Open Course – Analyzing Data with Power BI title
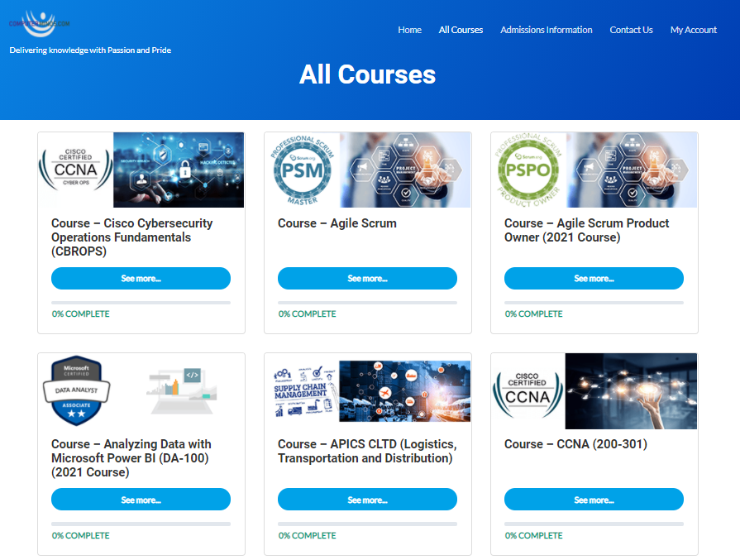This screenshot has height=560, width=740. [x=131, y=458]
